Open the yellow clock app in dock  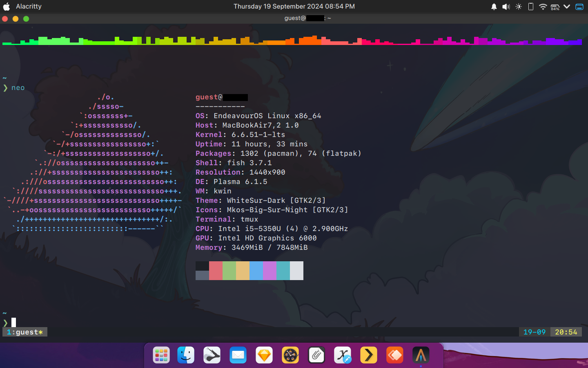point(290,355)
